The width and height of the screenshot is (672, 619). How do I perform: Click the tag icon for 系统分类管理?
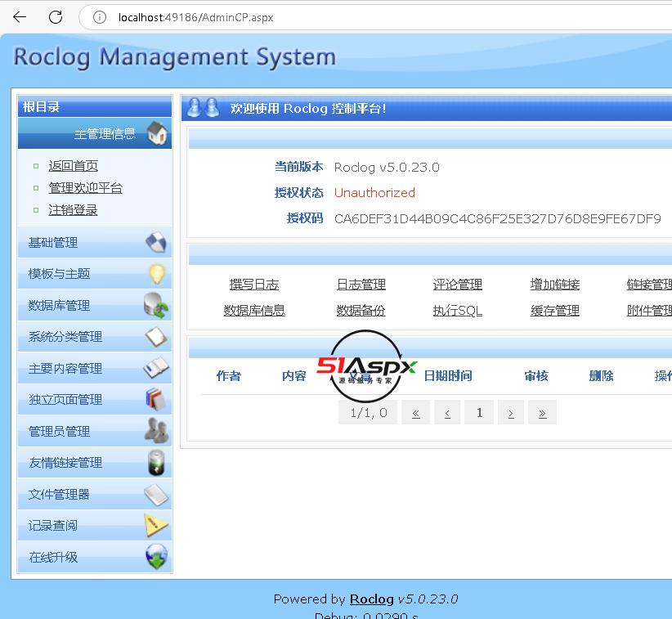point(156,337)
